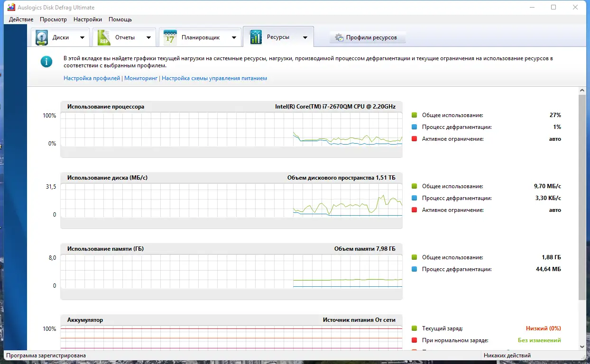Click the 44,64 МБ defrag memory value

point(549,269)
